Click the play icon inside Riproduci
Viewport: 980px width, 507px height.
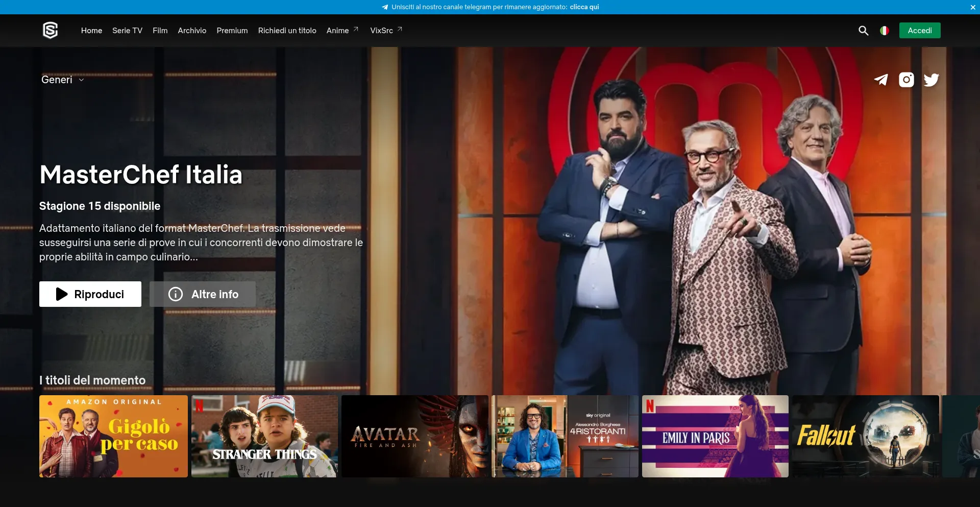(61, 294)
